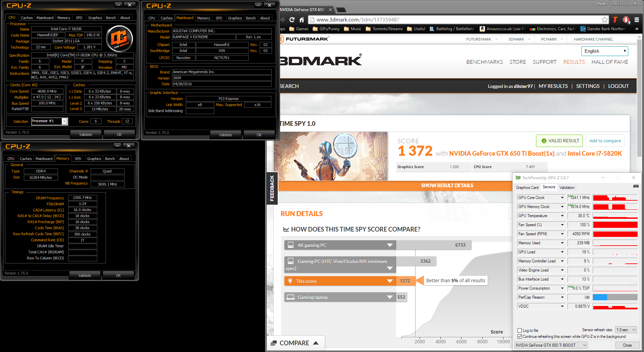Click VALID RESULT badge
644x352 pixels.
tap(559, 141)
